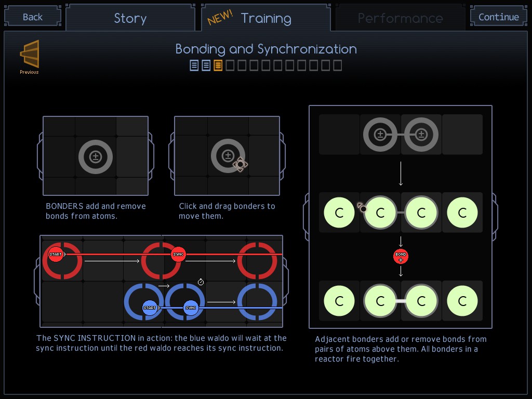Click the bonded right carbon atom in the bottom row
Image resolution: width=532 pixels, height=399 pixels.
pos(421,301)
